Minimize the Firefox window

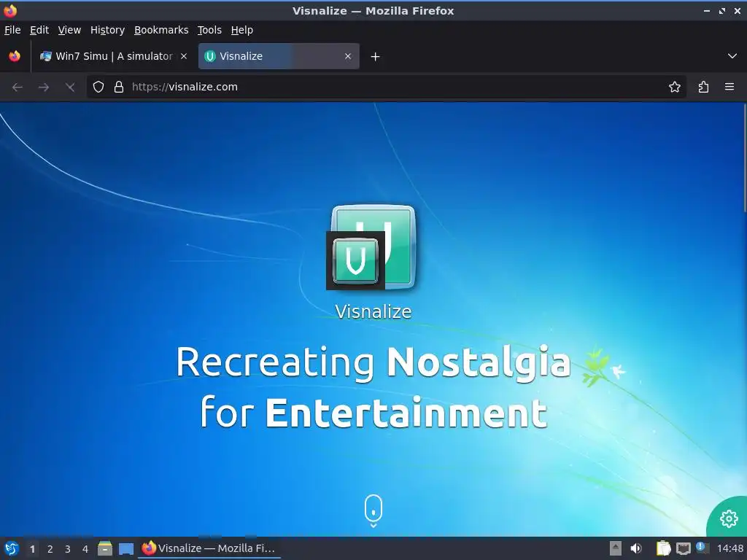[706, 11]
